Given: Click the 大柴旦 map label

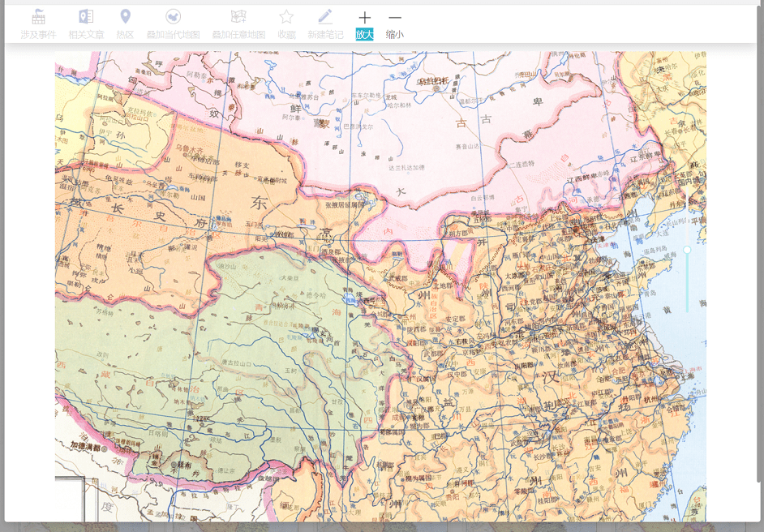Looking at the screenshot, I should (290, 278).
